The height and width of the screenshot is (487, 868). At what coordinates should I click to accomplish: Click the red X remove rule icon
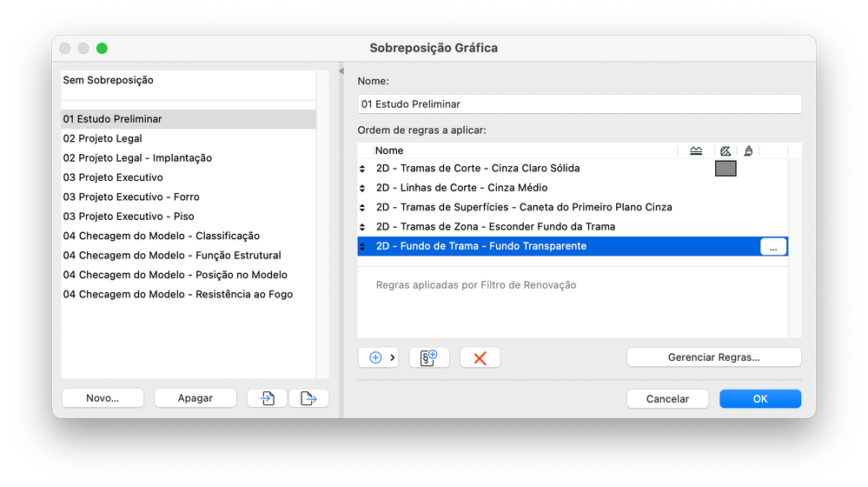[480, 357]
